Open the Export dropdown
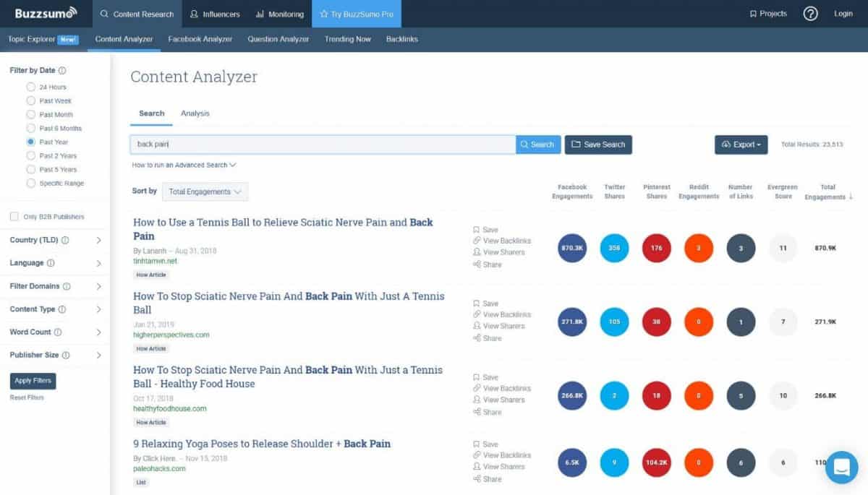868x495 pixels. coord(741,145)
